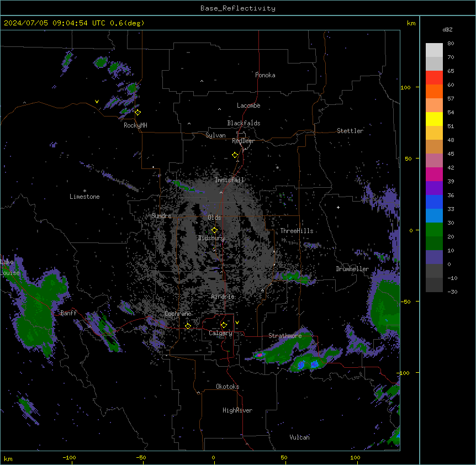The height and width of the screenshot is (465, 476).
Task: Select the bright yellow 54-51 dBZ swatch
Action: (x=434, y=119)
